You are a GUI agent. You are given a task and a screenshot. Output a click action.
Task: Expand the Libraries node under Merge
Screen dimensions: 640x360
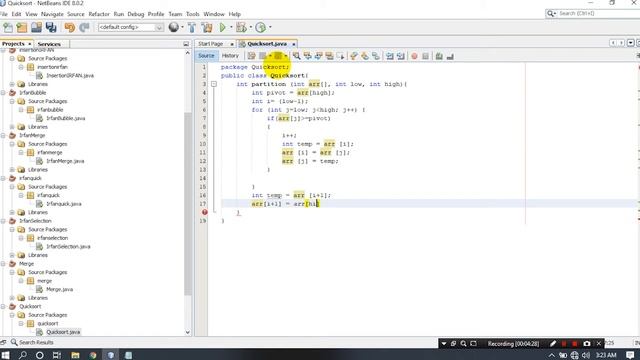[12, 298]
